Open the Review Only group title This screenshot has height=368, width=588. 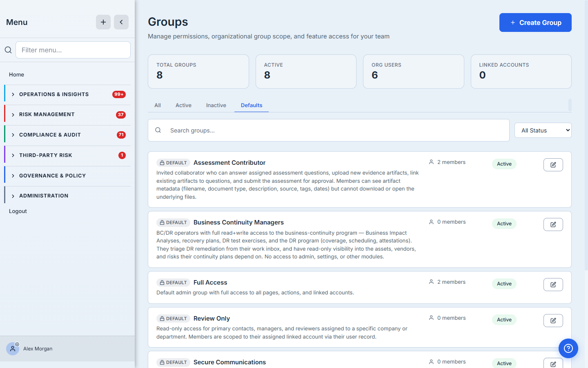(212, 319)
